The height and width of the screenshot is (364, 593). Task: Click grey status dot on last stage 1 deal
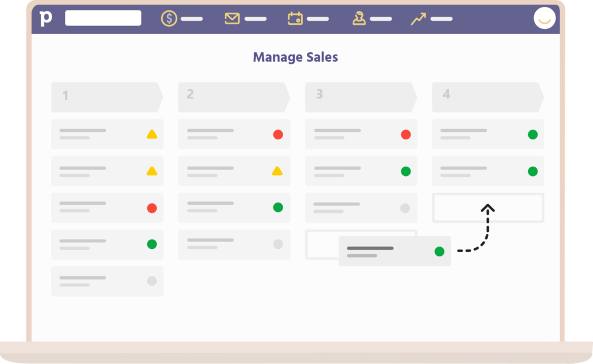pos(152,281)
